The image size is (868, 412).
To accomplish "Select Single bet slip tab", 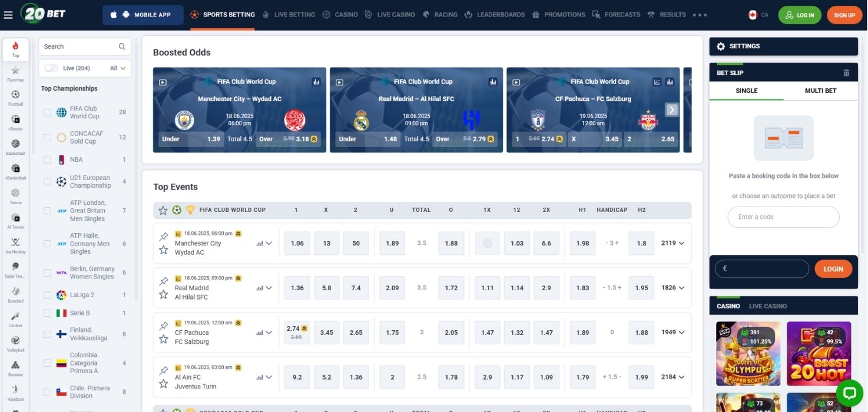I will tap(747, 91).
